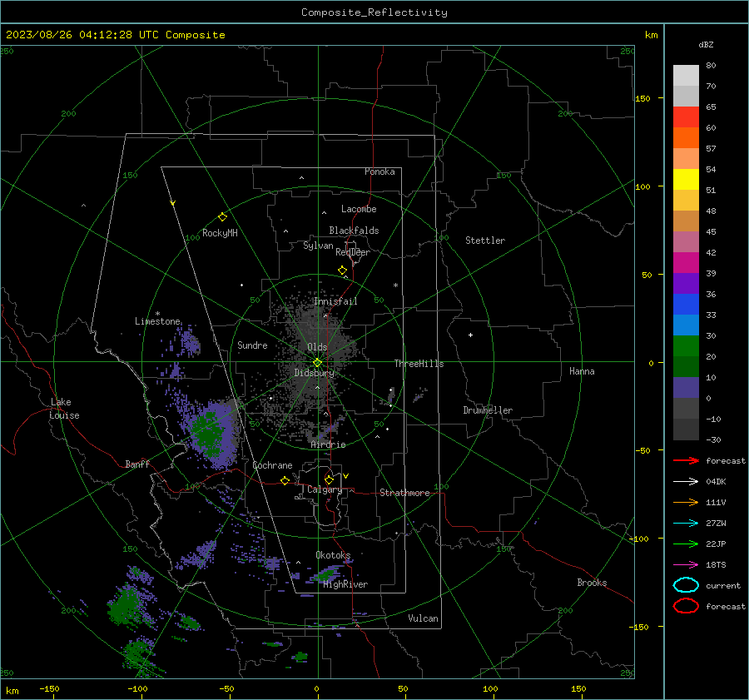Click the RockyMH label
Viewport: 749px width, 700px height.
point(220,233)
